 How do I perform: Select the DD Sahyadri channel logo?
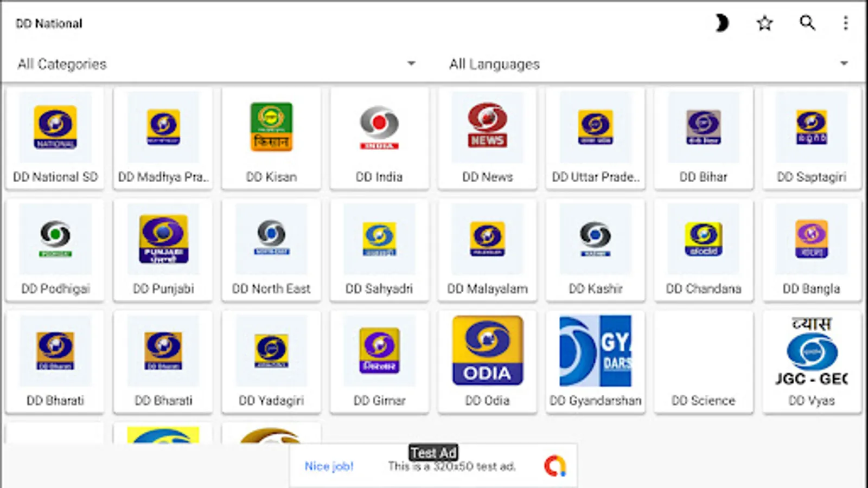[x=379, y=239]
